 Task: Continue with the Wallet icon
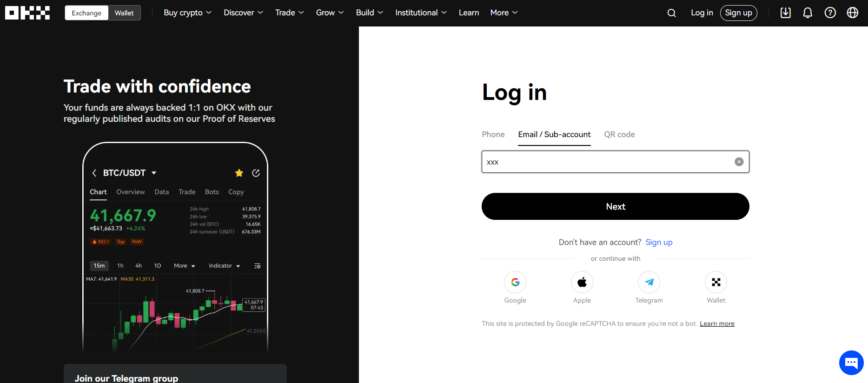click(716, 282)
